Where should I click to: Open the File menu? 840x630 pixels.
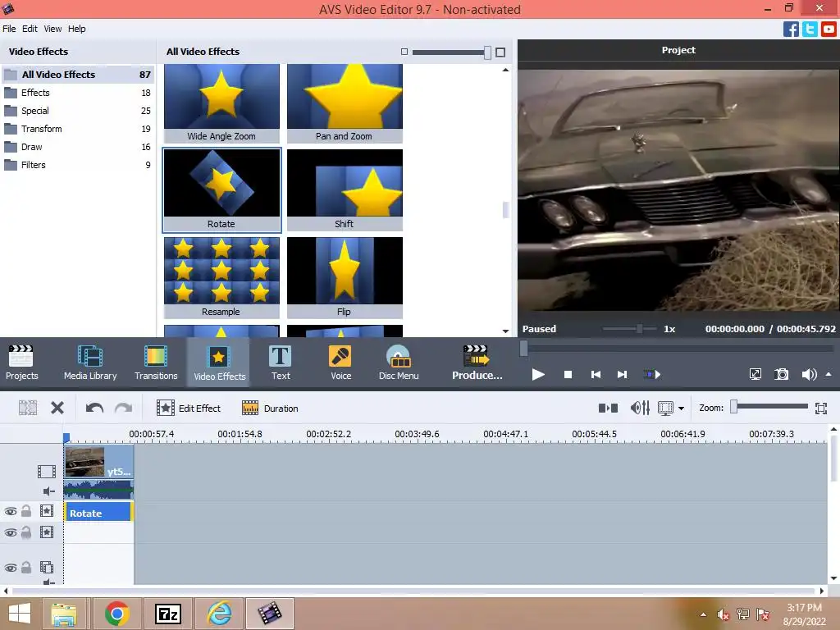click(x=9, y=29)
